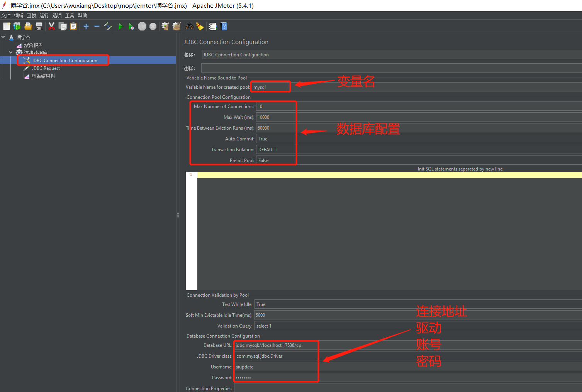582x392 pixels.
Task: Open the Transaction Isolation dropdown
Action: pos(419,150)
